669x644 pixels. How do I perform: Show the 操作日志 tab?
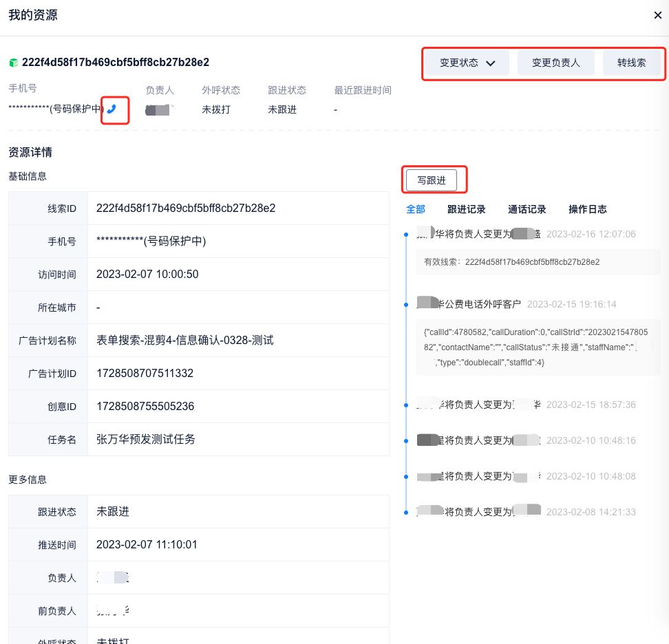587,209
